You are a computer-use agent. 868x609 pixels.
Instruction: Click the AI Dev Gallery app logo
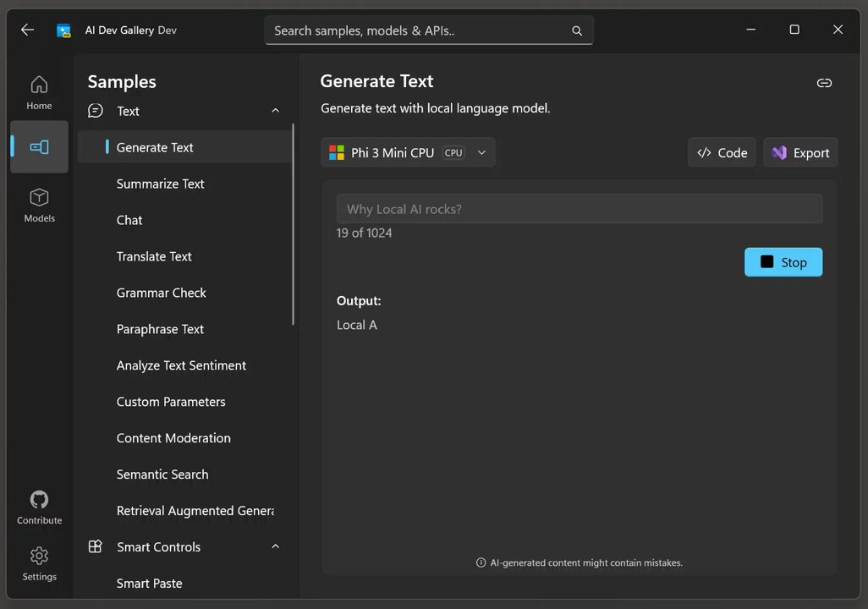coord(63,30)
